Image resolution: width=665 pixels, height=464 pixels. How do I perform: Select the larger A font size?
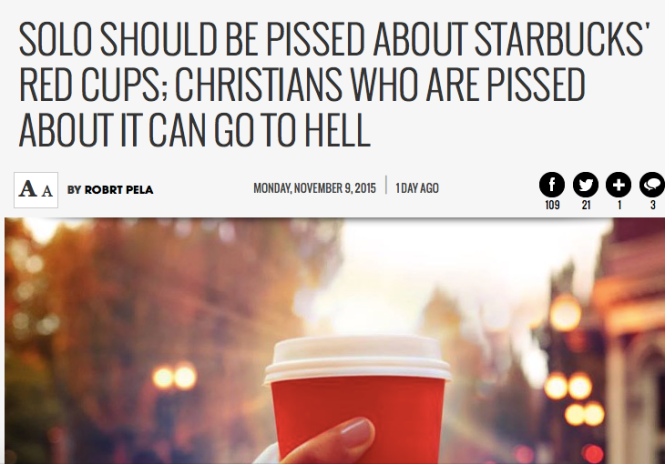point(28,189)
